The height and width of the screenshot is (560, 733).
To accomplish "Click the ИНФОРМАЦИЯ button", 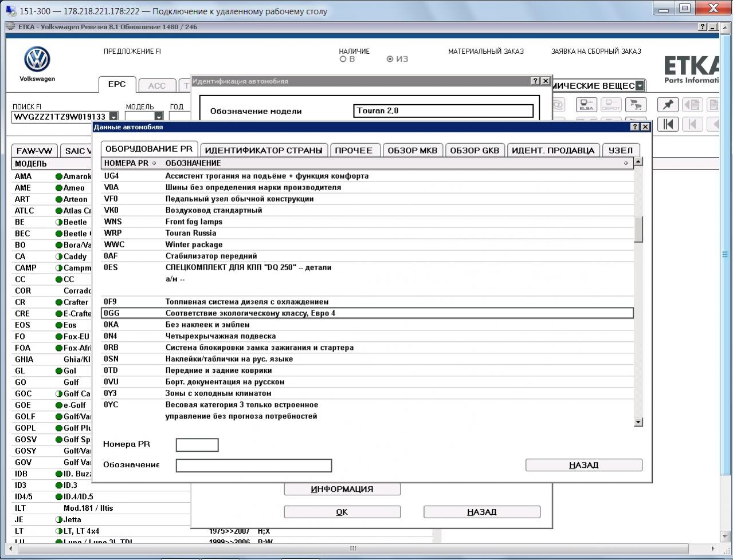I will point(342,489).
